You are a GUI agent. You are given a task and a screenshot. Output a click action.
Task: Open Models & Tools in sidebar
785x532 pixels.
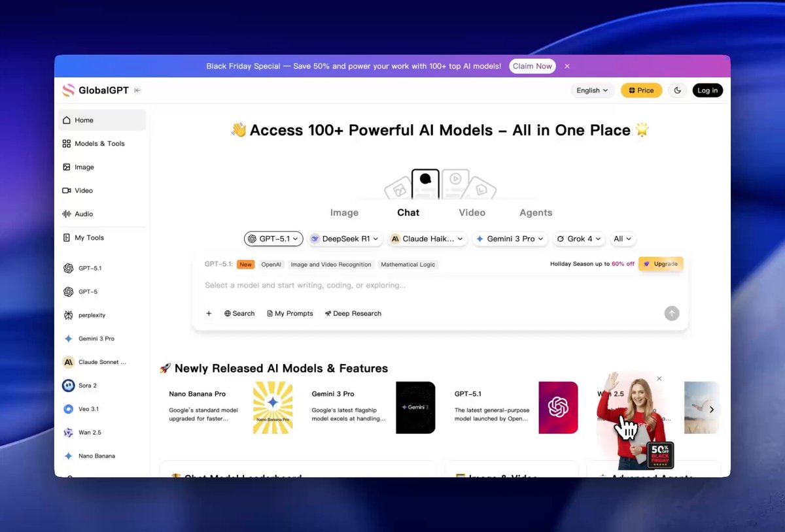pos(102,144)
